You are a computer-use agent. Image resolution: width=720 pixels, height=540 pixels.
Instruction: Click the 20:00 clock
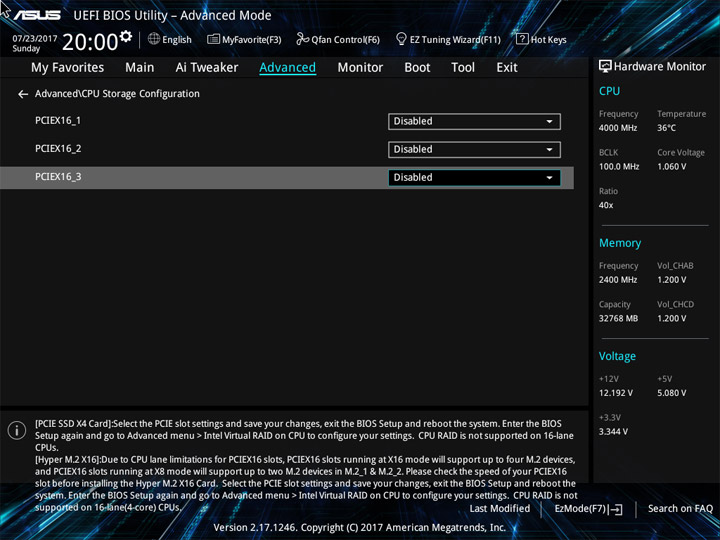pyautogui.click(x=90, y=42)
